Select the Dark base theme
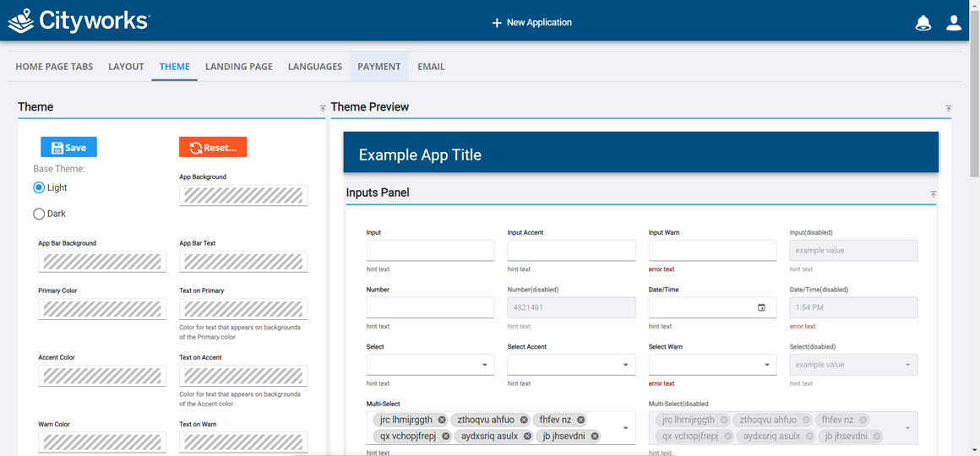Image resolution: width=980 pixels, height=456 pixels. point(39,214)
